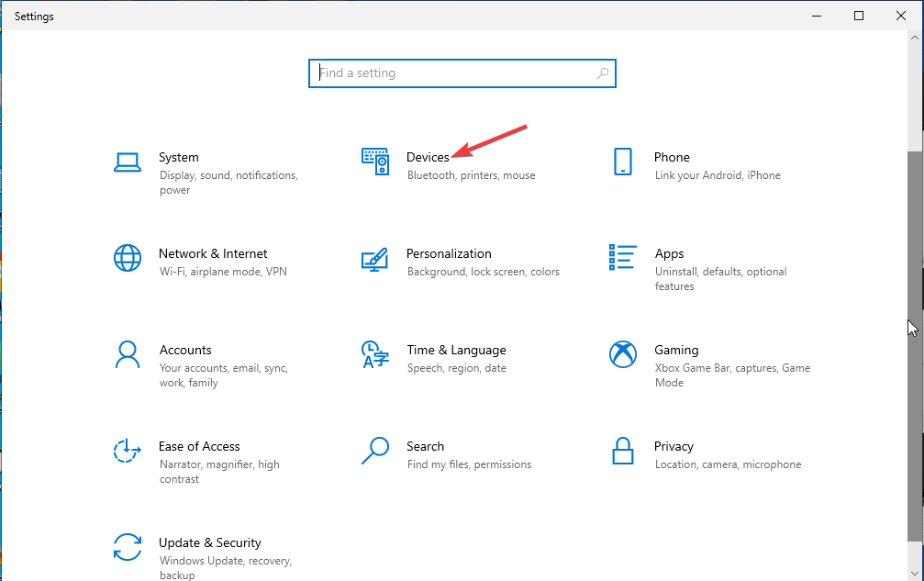The image size is (924, 581).
Task: Click 'Wi-Fi, airplane mode, VPN' text
Action: tap(223, 272)
